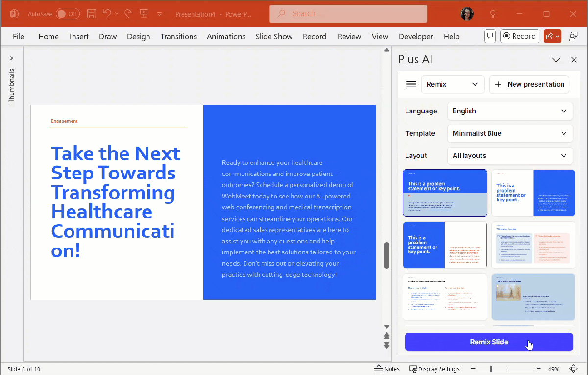This screenshot has height=375, width=588.
Task: Click the Redo arrow icon
Action: pos(128,14)
